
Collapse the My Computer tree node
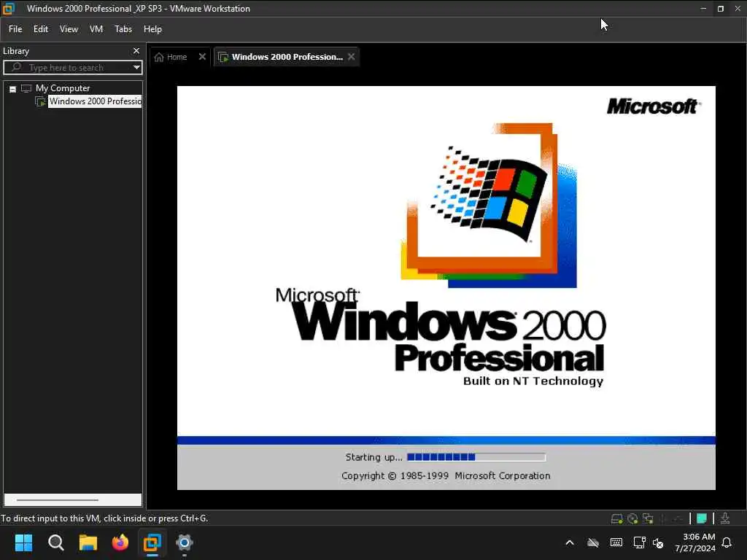[13, 88]
